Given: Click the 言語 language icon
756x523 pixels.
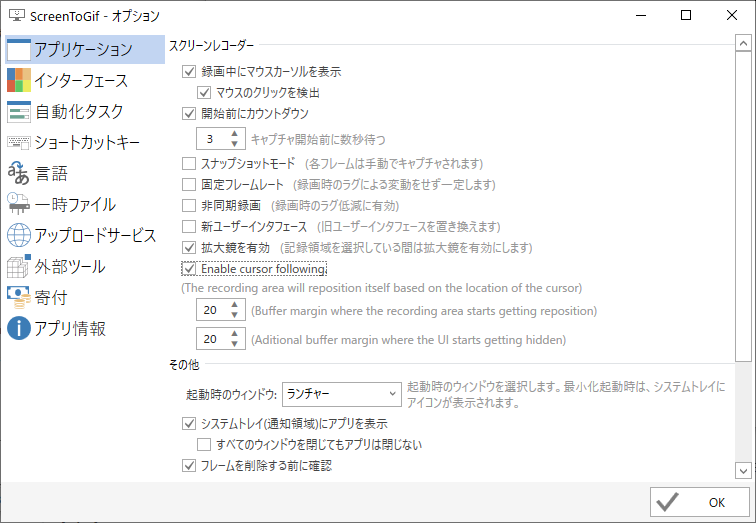Looking at the screenshot, I should 19,174.
